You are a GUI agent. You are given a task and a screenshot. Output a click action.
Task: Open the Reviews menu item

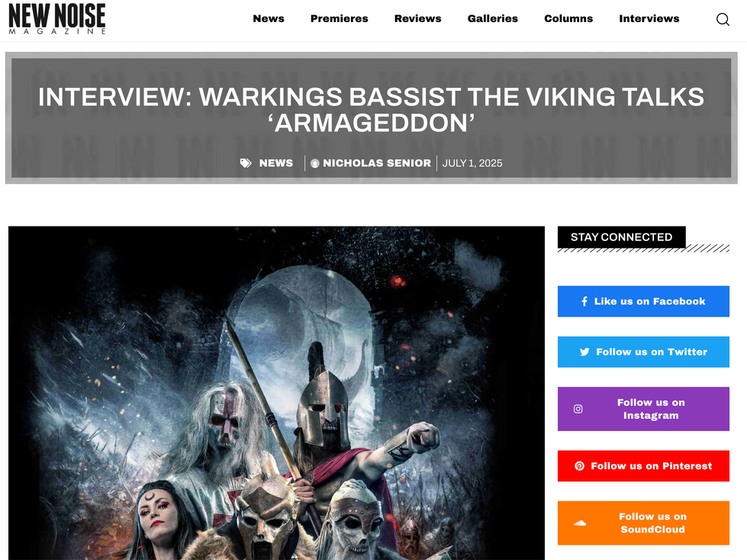[x=418, y=18]
